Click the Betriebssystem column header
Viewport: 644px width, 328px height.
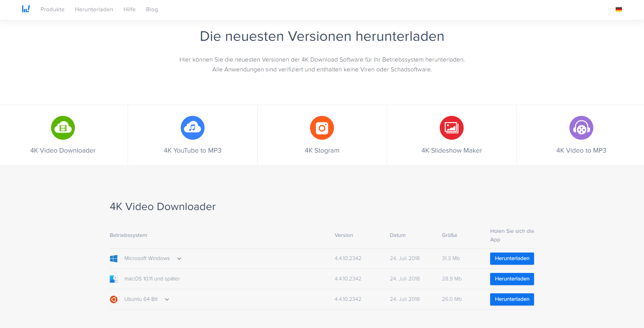128,235
